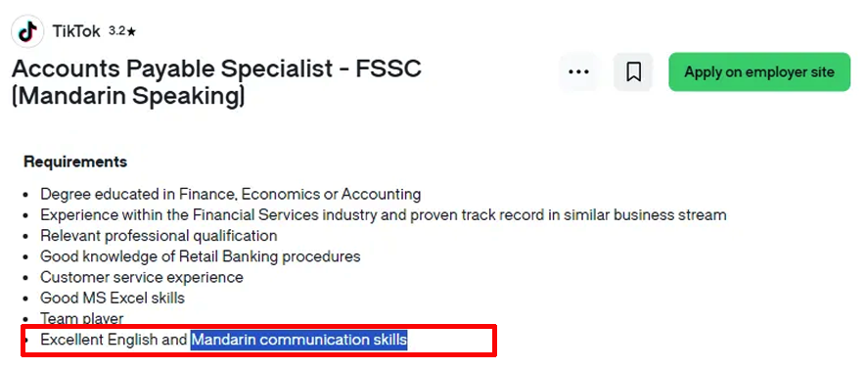868x369 pixels.
Task: Click the Degree educated in Finance line
Action: (230, 195)
